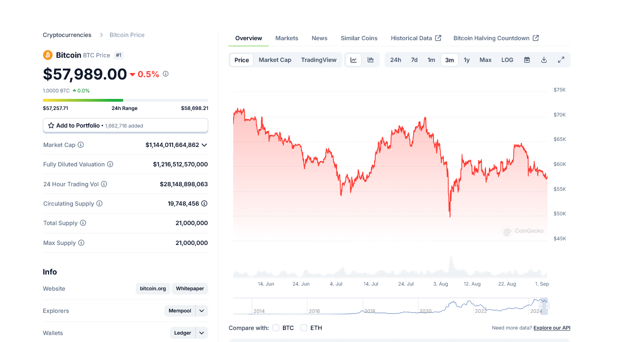
Task: Click the right handle of the timeline range navigator
Action: click(x=548, y=306)
